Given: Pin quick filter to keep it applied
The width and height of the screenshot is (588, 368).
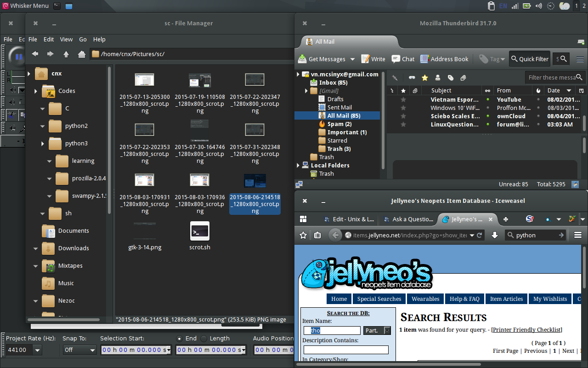Looking at the screenshot, I should pyautogui.click(x=395, y=78).
